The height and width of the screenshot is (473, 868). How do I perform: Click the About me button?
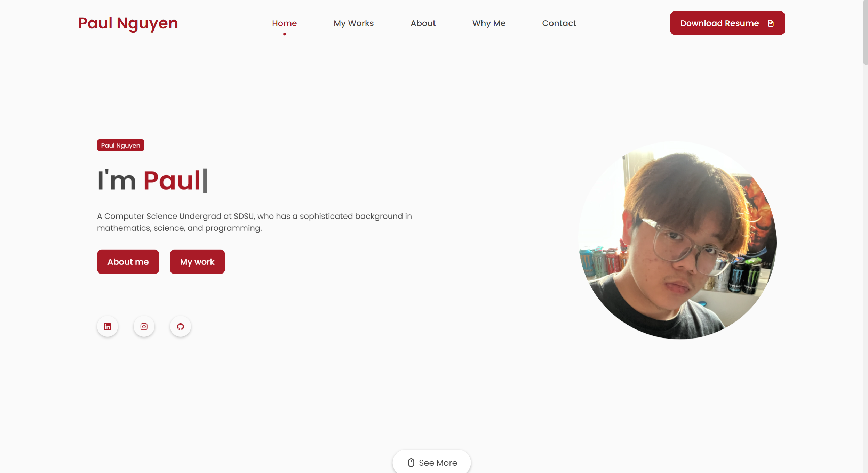[128, 262]
